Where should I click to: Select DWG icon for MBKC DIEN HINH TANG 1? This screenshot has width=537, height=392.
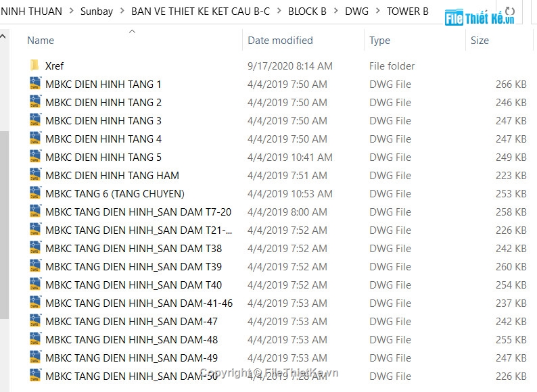(35, 84)
